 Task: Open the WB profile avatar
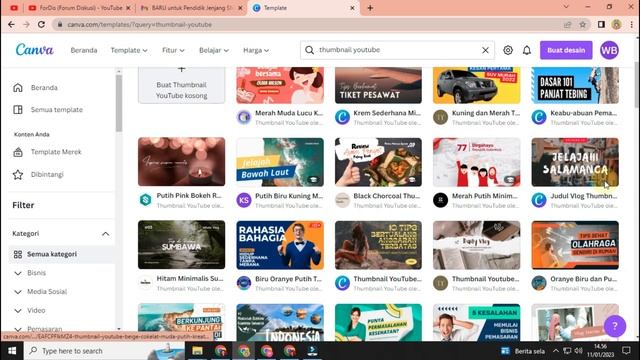(x=609, y=50)
